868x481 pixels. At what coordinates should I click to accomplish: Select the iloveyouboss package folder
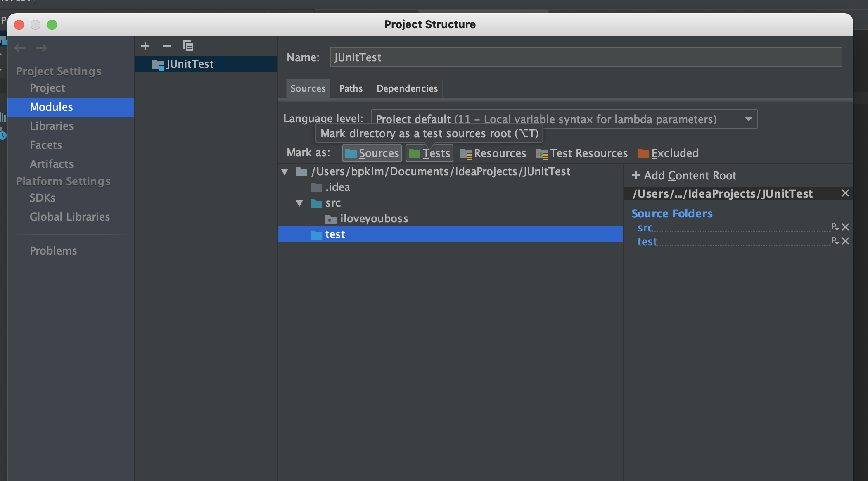click(x=374, y=219)
